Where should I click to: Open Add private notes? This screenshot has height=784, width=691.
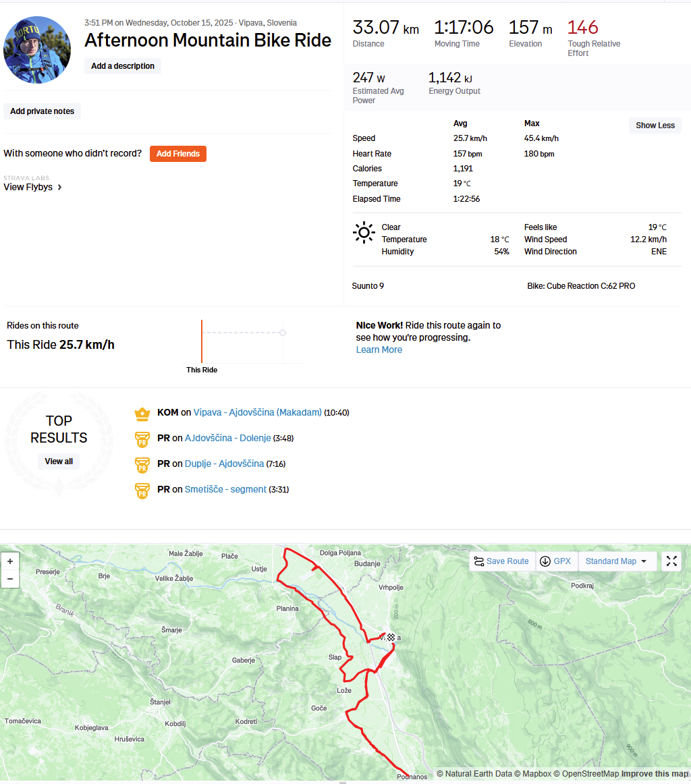pyautogui.click(x=42, y=111)
